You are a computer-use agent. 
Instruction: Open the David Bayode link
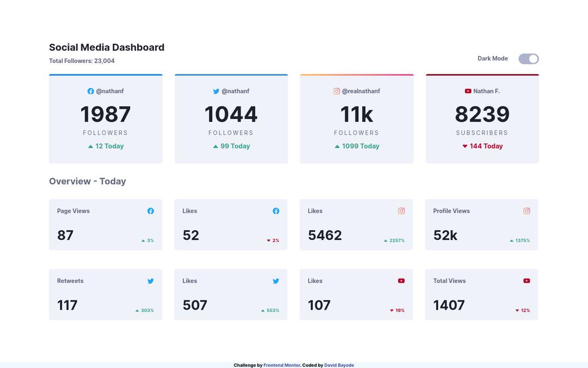tap(339, 365)
